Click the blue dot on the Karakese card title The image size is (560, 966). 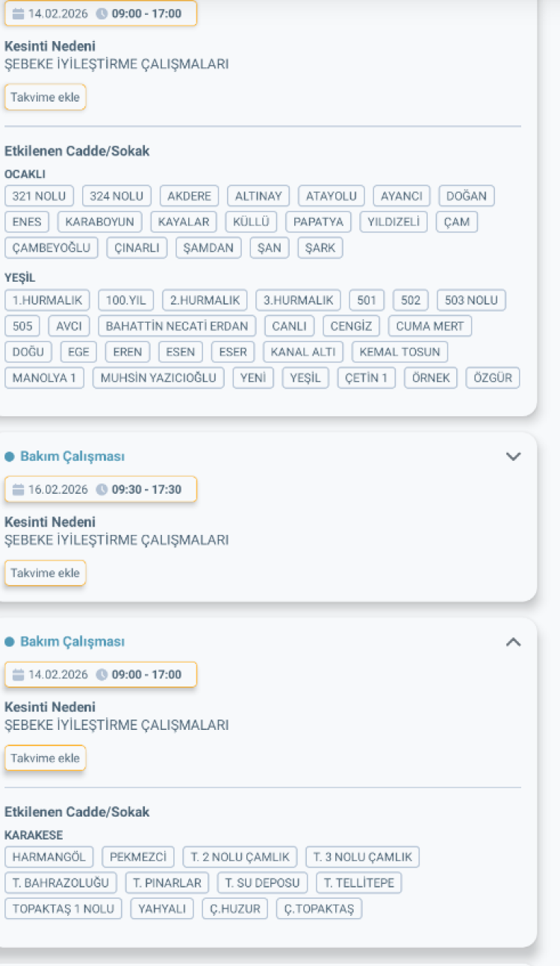click(10, 642)
